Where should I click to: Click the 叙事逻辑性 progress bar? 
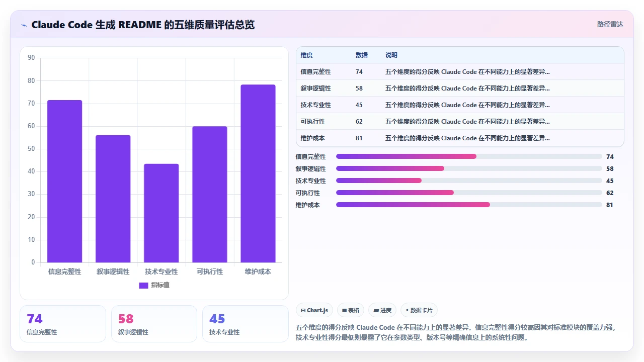(x=469, y=168)
